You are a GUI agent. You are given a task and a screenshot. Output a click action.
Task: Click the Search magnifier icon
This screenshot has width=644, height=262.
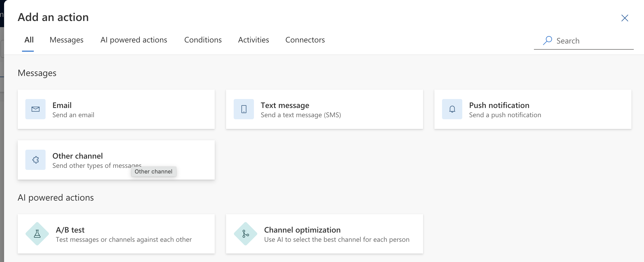(547, 40)
